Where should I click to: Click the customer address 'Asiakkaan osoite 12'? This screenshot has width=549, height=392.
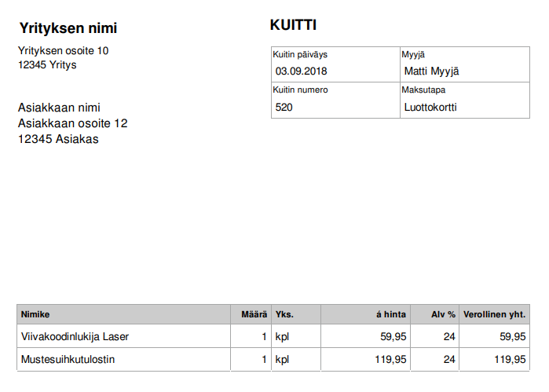click(72, 123)
